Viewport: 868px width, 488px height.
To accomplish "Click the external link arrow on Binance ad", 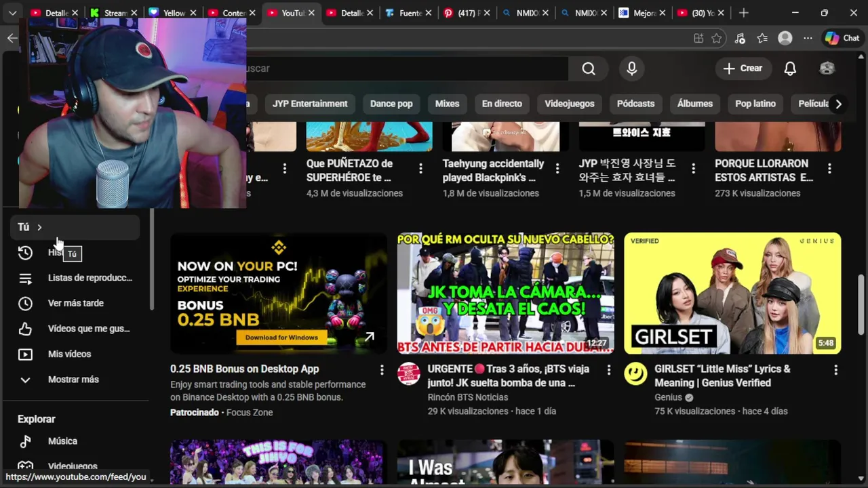I will pyautogui.click(x=369, y=337).
